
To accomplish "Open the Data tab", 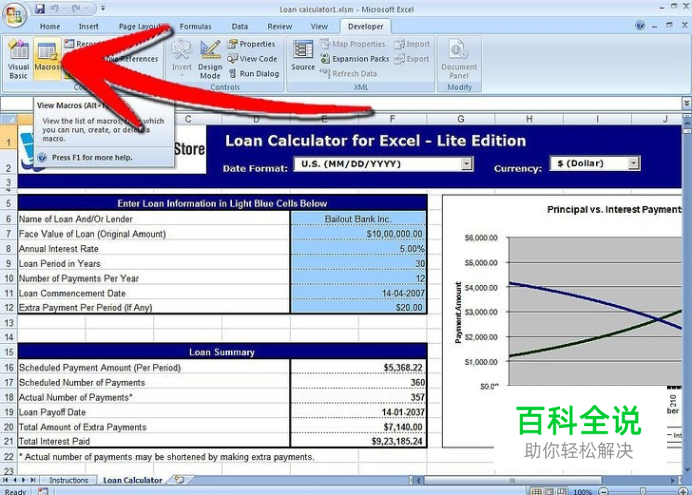I will tap(240, 26).
